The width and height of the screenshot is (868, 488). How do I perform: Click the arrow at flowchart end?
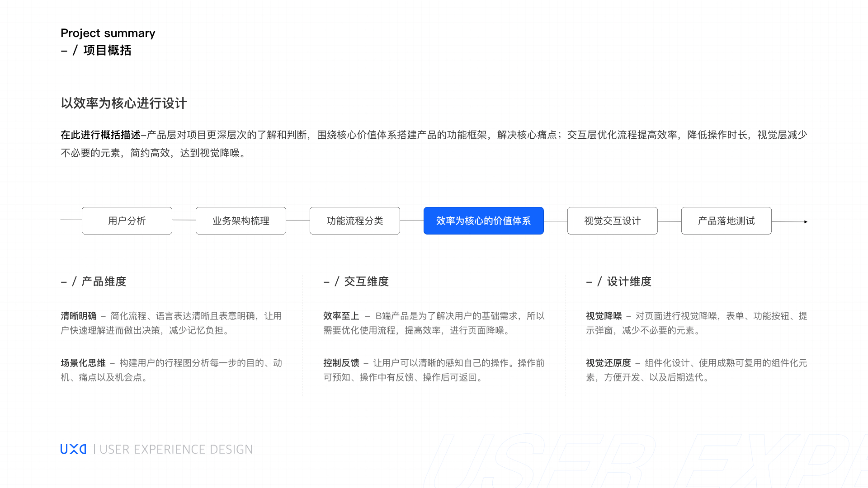pos(805,221)
